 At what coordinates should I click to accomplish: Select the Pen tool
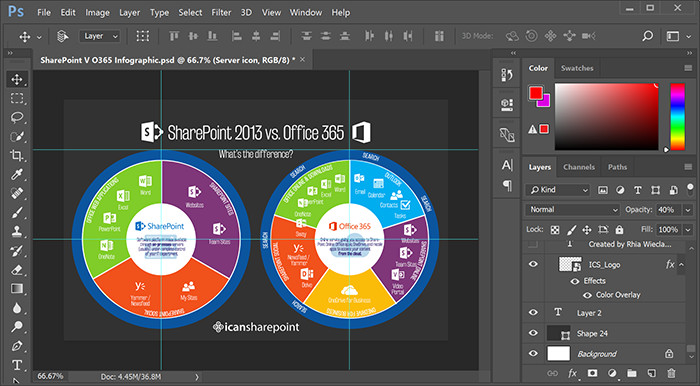[17, 346]
